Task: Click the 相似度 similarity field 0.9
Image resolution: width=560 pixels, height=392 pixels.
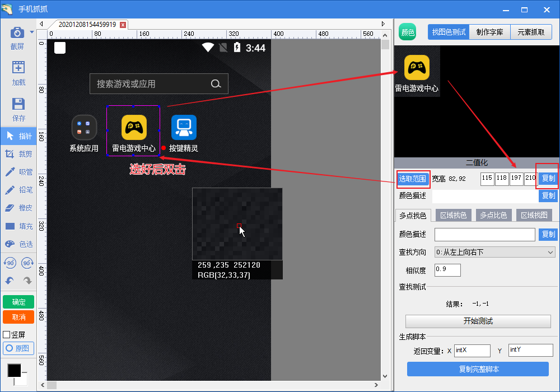Action: (447, 270)
